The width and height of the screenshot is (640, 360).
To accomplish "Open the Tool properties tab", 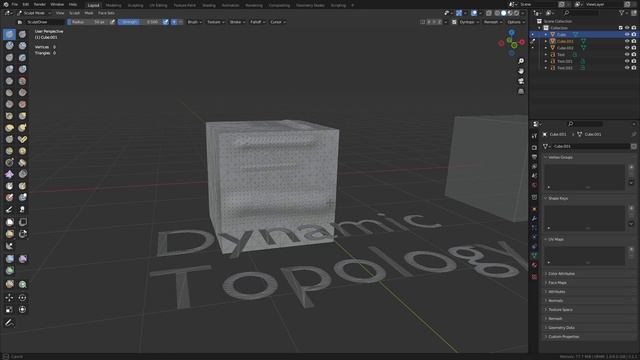I will 534,136.
